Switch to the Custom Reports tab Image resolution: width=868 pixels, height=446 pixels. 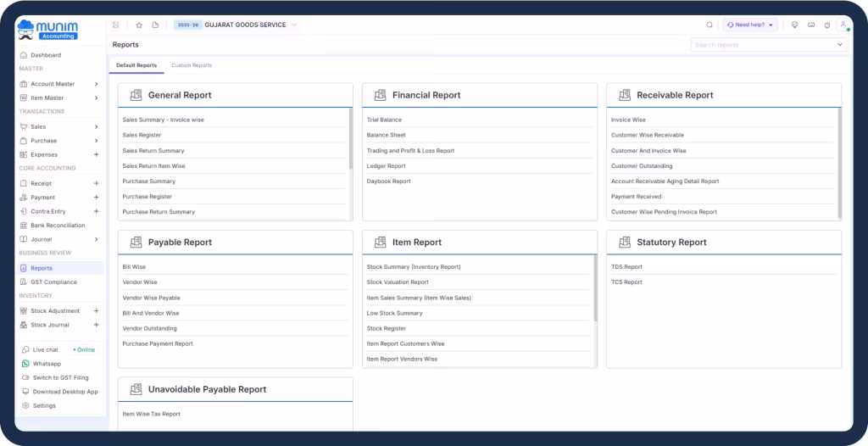click(x=192, y=65)
